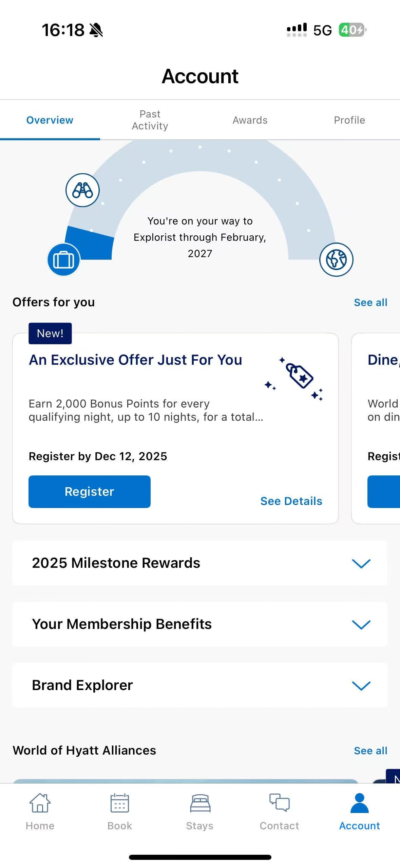Open the Profile tab

coord(349,120)
